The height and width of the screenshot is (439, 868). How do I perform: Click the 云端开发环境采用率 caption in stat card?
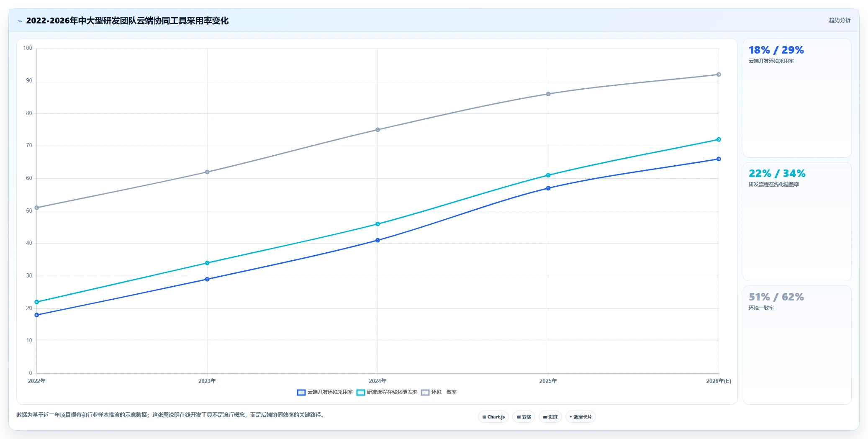[771, 61]
